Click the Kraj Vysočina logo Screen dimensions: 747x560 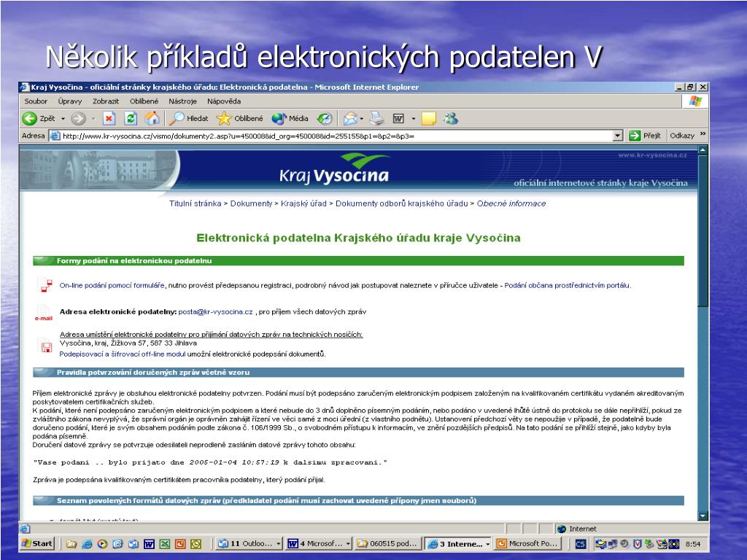[334, 169]
